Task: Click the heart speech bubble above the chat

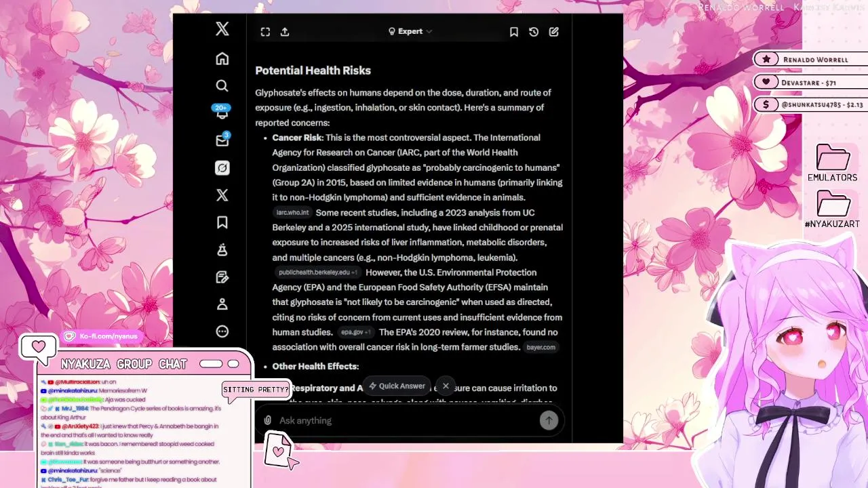Action: 38,348
